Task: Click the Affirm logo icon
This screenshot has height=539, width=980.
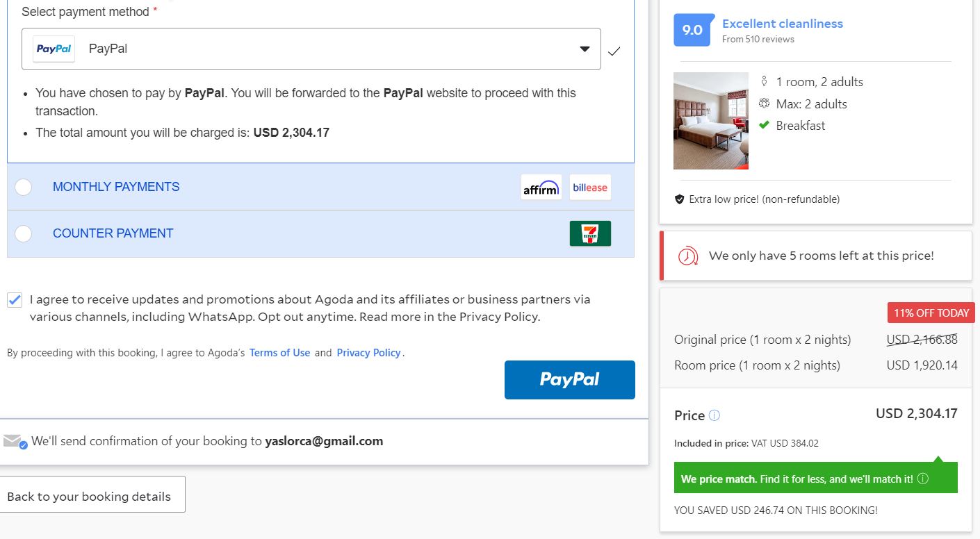Action: click(541, 188)
